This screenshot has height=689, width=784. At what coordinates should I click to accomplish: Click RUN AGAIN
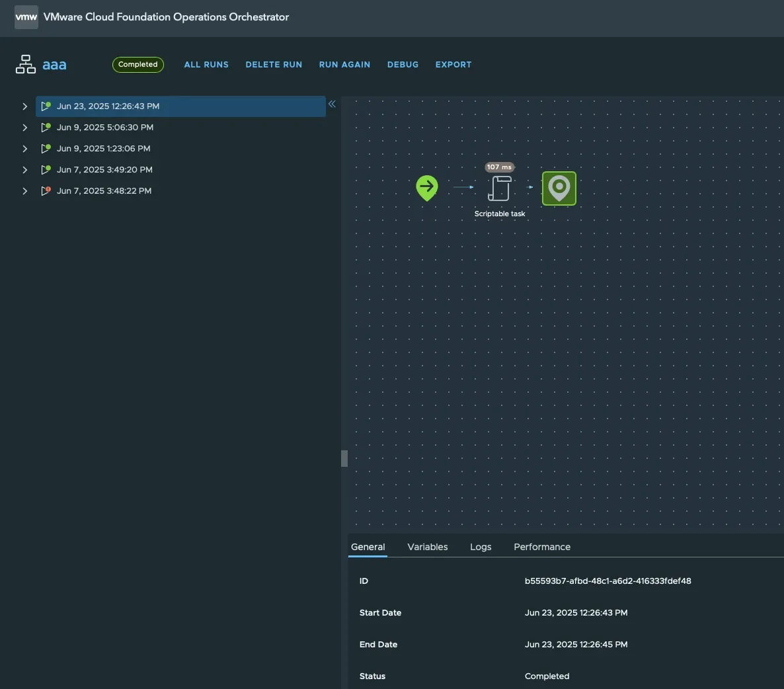345,65
